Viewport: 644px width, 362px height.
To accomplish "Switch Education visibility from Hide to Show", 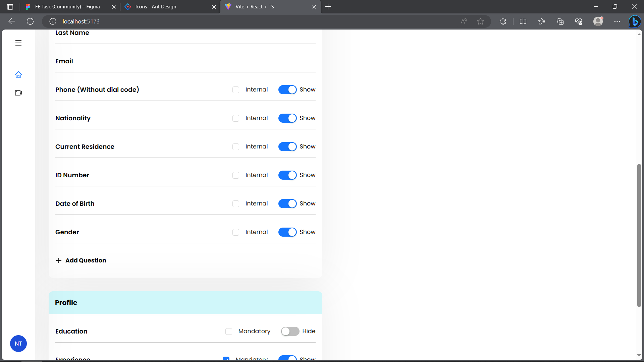I will [x=290, y=331].
